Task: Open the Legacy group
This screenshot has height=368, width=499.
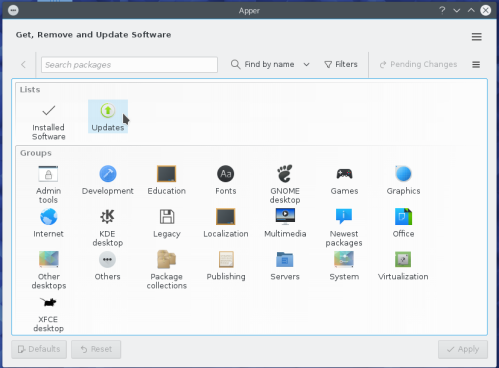Action: click(167, 223)
